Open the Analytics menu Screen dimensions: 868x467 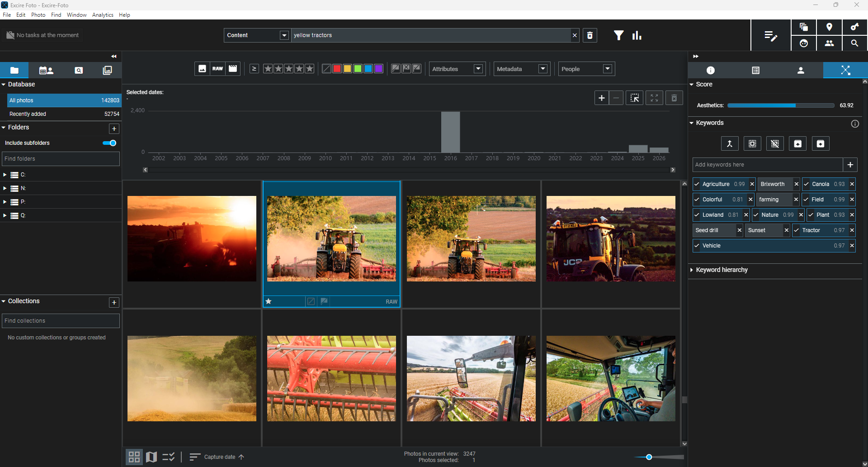coord(103,15)
